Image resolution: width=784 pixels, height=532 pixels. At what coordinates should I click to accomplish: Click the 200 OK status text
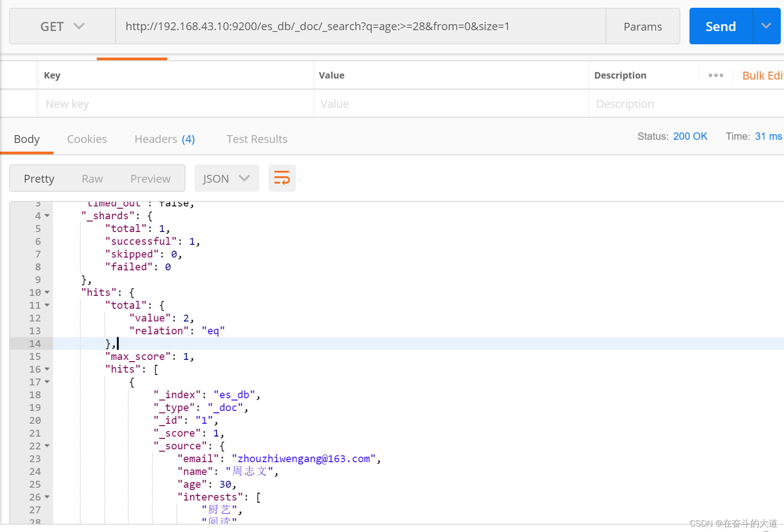coord(690,136)
